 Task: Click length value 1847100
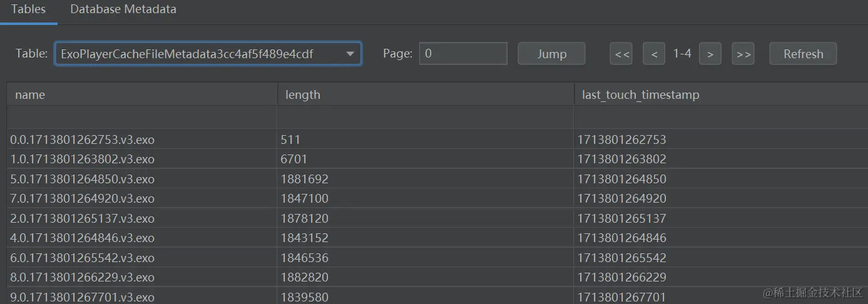pyautogui.click(x=426, y=198)
